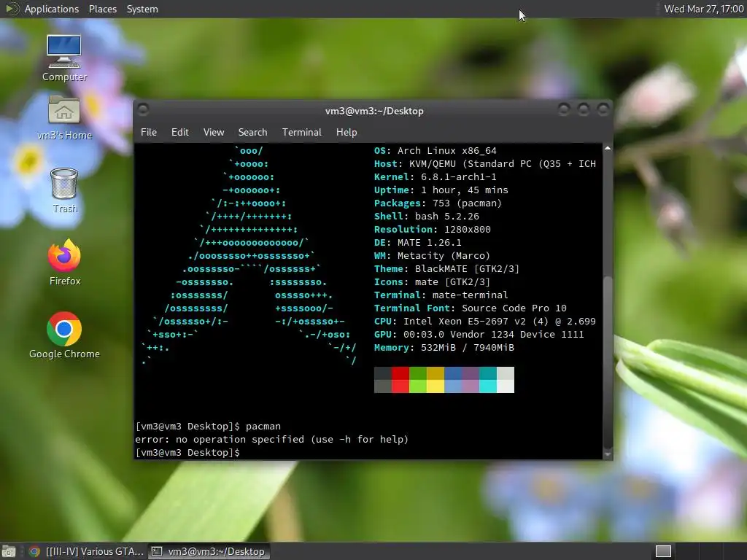Click the "Memory: 532MiB / 7940MiB" line
This screenshot has width=747, height=560.
[x=444, y=348]
